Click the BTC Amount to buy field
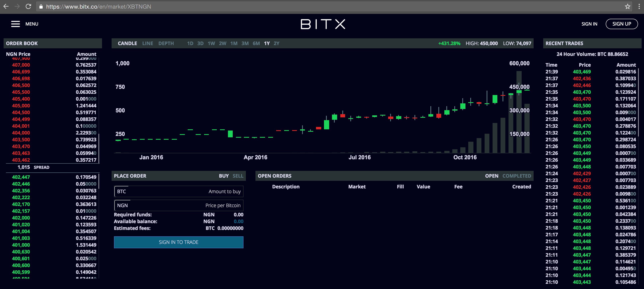The width and height of the screenshot is (644, 289). pos(179,191)
